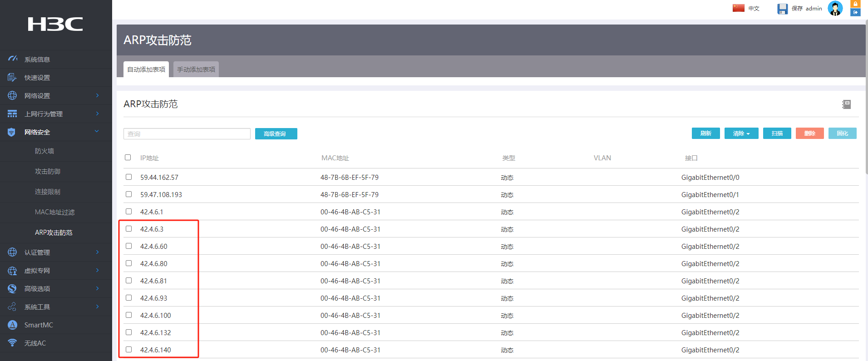Click the 高级查询 button

coord(276,134)
